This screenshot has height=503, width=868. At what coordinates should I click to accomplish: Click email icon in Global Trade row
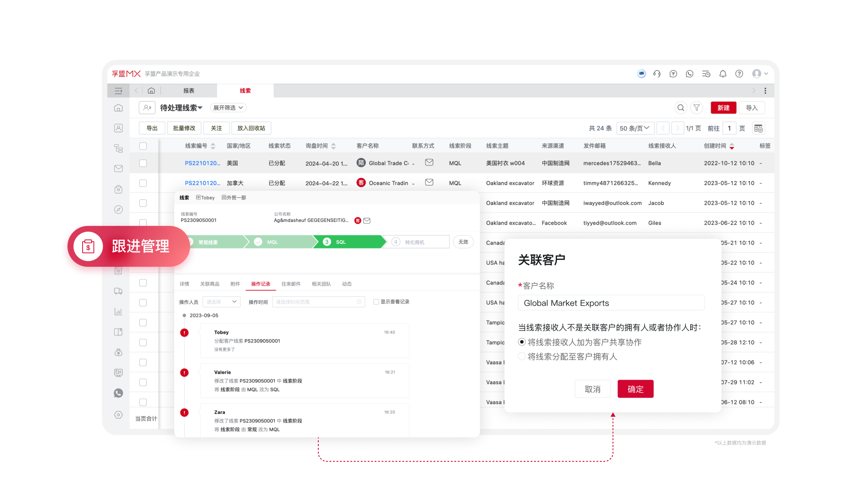tap(429, 163)
